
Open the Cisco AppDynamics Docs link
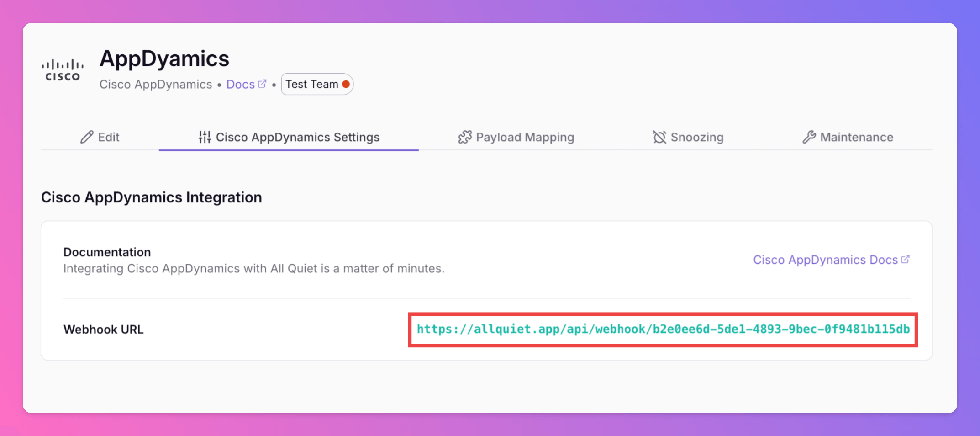point(831,260)
